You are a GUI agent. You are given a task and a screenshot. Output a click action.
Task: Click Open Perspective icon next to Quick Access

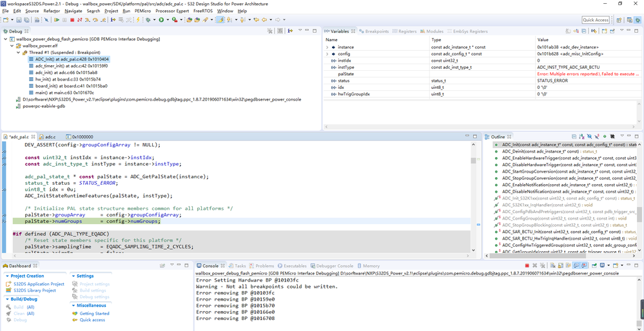(618, 20)
